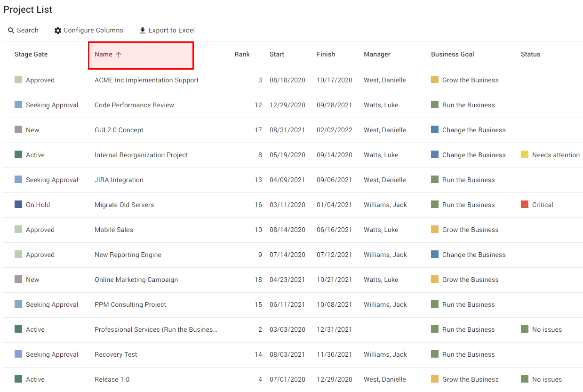Open GUI 2.0 Concept project
Screen dimensions: 583x392
(119, 130)
